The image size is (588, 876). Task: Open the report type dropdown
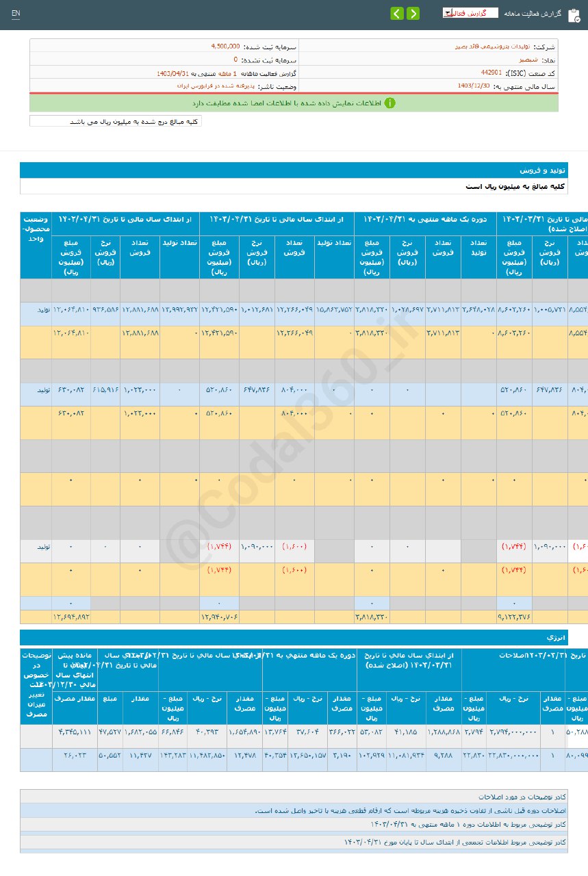point(470,13)
